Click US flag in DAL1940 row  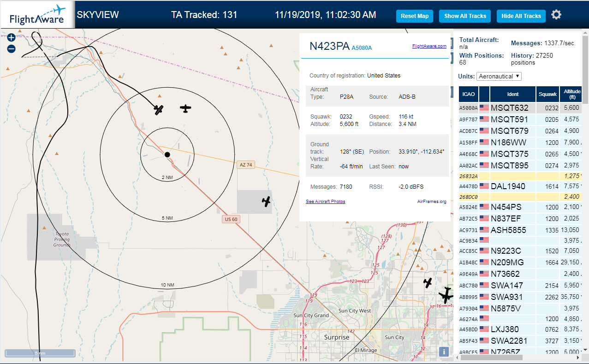tap(484, 186)
